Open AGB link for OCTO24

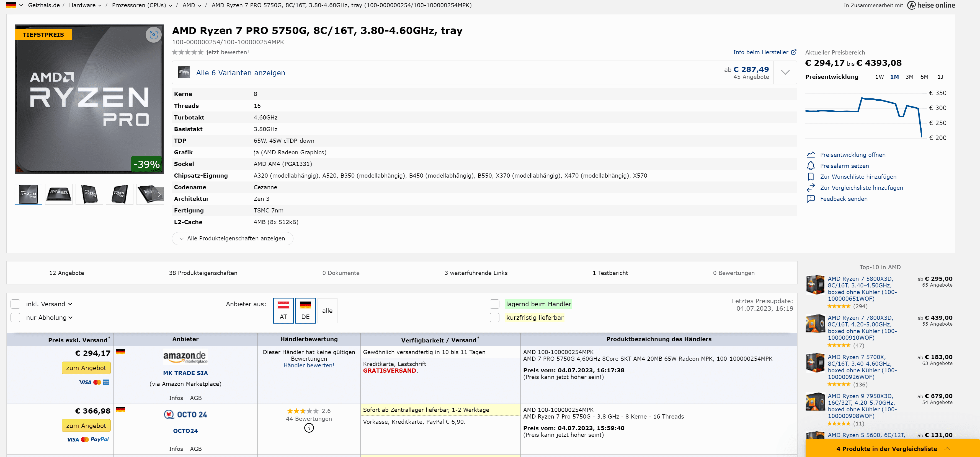tap(196, 449)
